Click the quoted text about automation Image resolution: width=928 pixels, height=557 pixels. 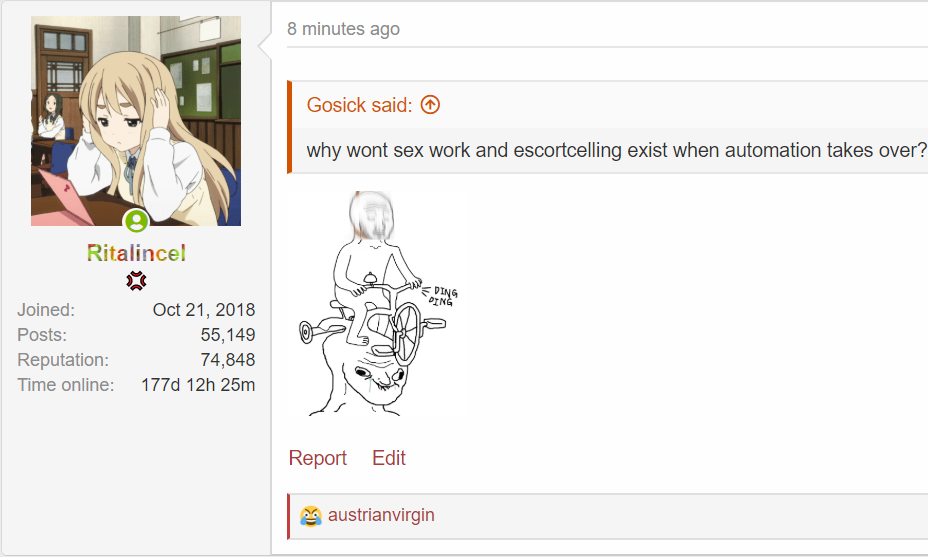tap(616, 151)
